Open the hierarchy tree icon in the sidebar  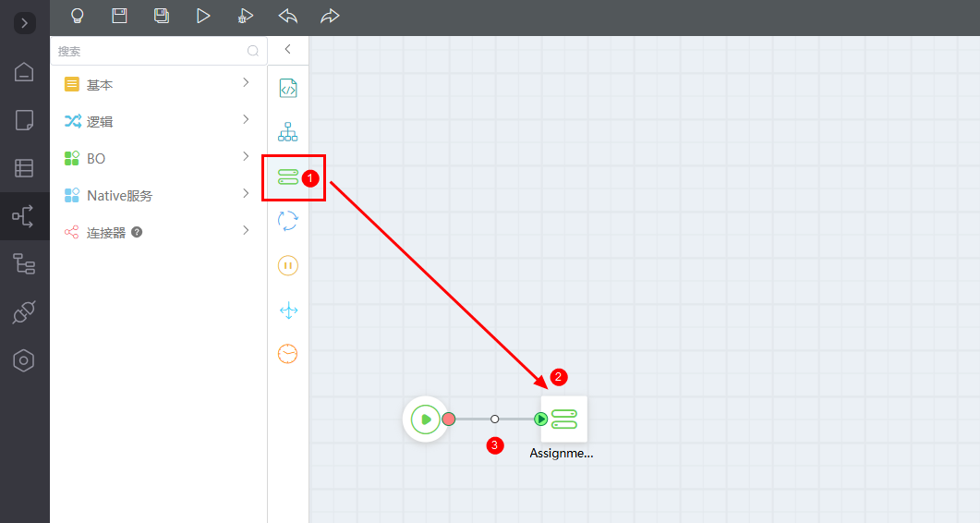pyautogui.click(x=24, y=264)
